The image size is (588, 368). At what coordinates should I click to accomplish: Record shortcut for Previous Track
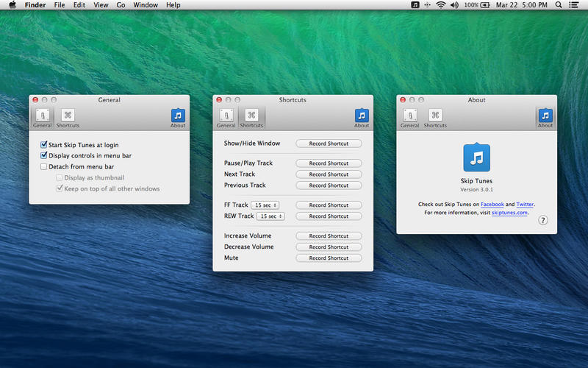point(329,185)
